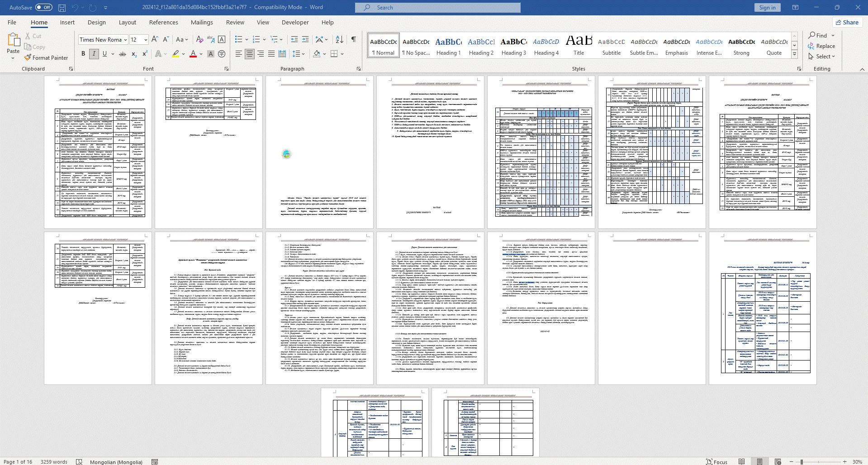This screenshot has width=868, height=465.
Task: Click Character Border icon
Action: (x=222, y=39)
